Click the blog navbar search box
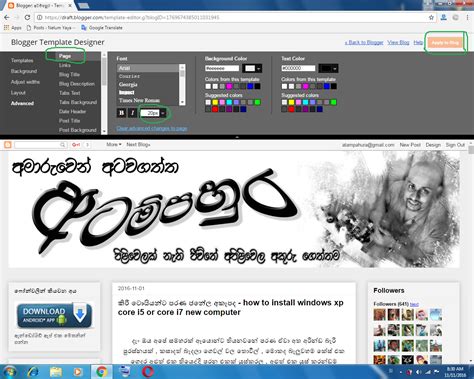 pos(40,145)
